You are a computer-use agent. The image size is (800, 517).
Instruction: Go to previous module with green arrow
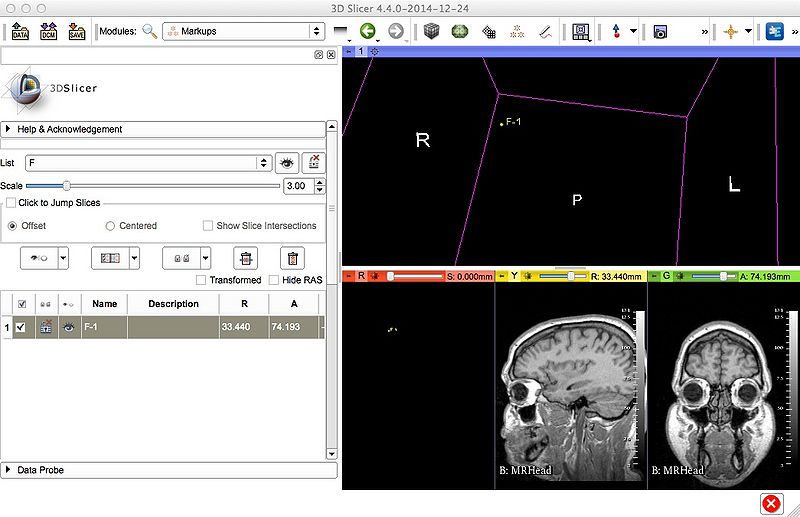tap(367, 31)
